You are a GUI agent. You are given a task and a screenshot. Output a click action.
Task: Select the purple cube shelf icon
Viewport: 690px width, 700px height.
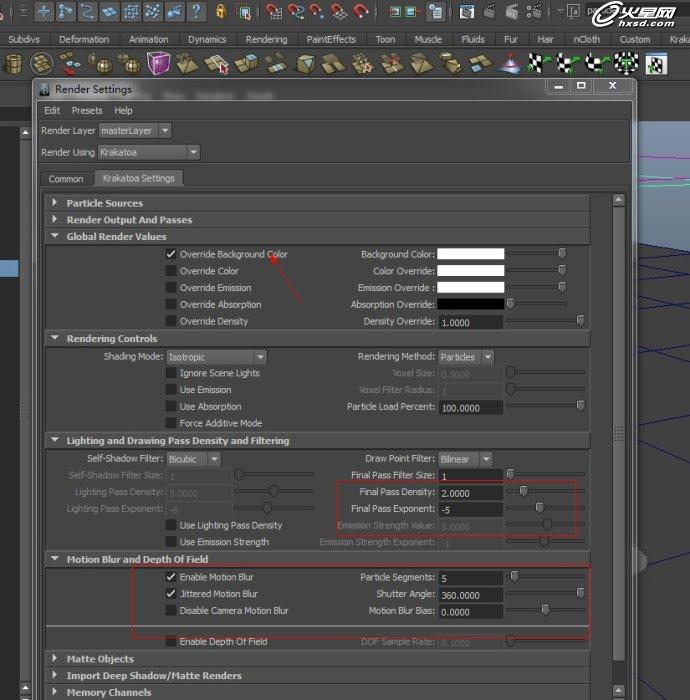point(158,64)
